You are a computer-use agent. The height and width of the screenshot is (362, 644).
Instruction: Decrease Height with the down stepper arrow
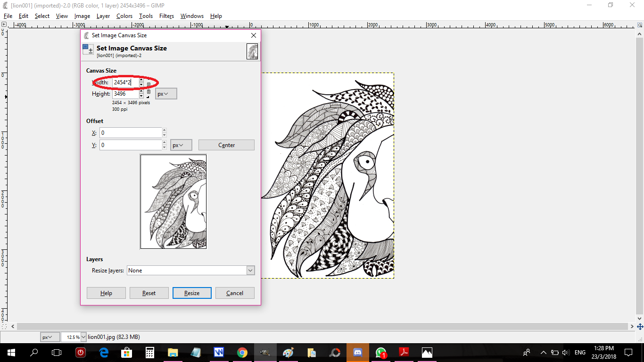click(141, 96)
